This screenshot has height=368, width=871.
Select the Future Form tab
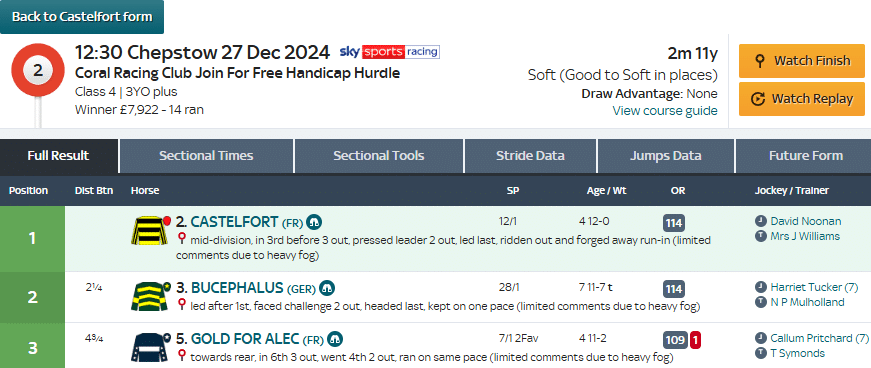(805, 156)
